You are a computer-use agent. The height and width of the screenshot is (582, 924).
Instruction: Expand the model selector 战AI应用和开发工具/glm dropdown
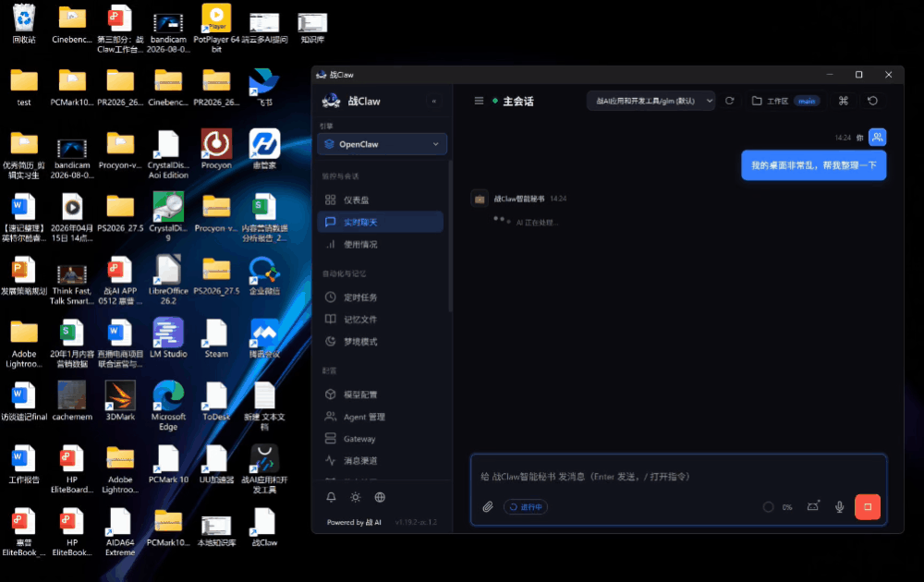[x=651, y=101]
